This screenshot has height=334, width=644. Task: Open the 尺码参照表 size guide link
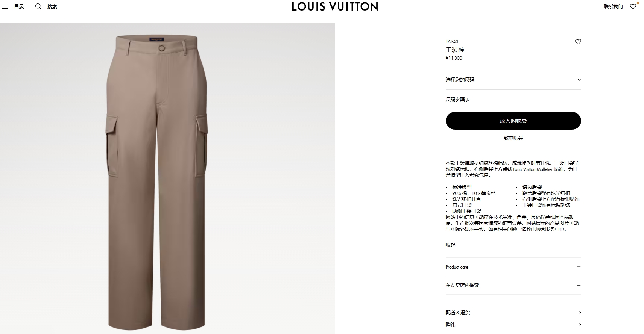[457, 100]
